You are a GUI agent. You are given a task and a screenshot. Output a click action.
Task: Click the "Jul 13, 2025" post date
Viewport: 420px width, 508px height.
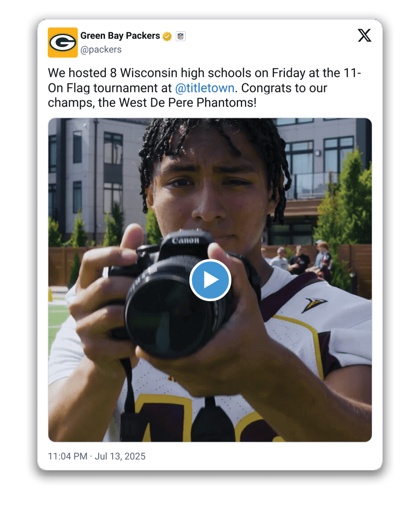tap(120, 456)
